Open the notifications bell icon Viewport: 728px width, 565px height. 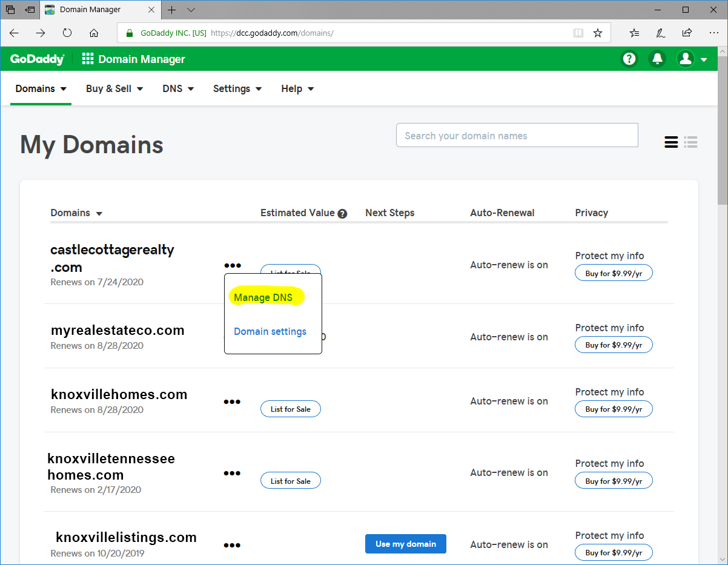pyautogui.click(x=657, y=59)
